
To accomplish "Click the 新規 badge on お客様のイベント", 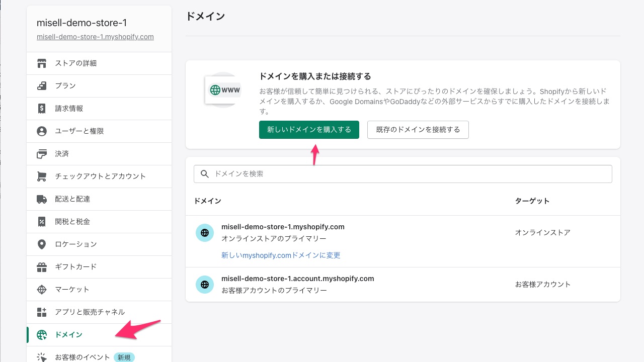I will click(124, 357).
